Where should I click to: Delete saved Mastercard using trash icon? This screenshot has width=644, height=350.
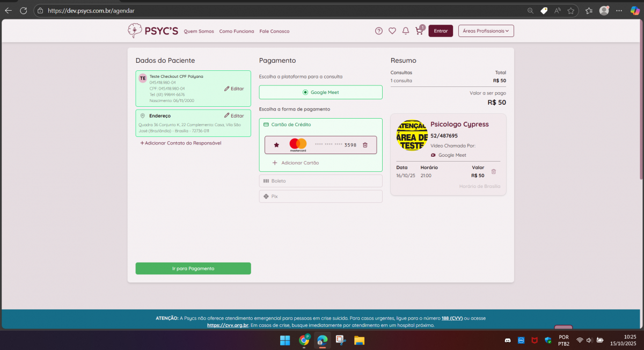(365, 145)
